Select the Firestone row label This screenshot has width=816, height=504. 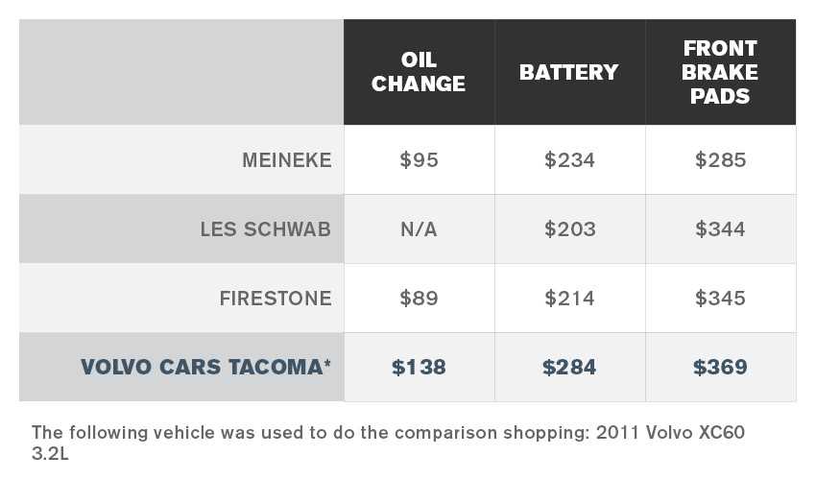pos(276,299)
